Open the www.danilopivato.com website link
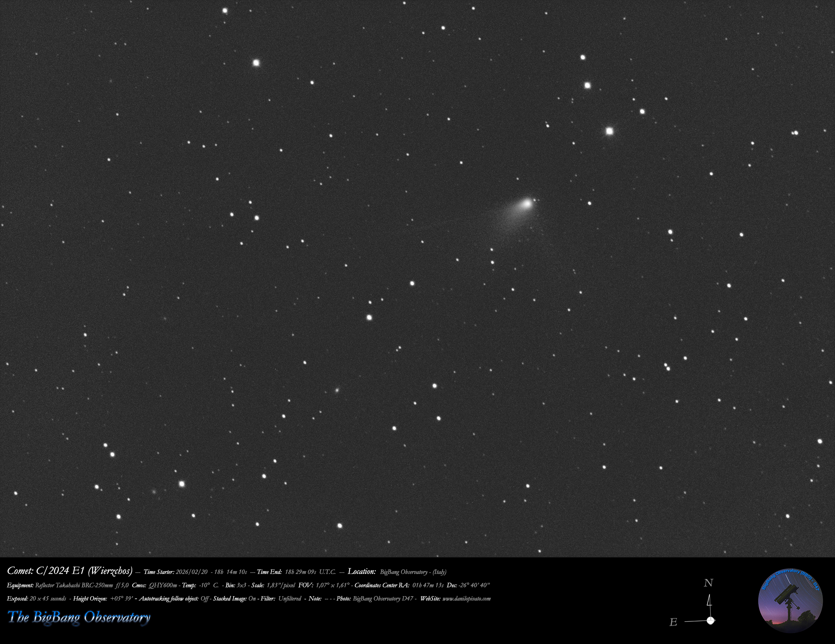 (466, 599)
